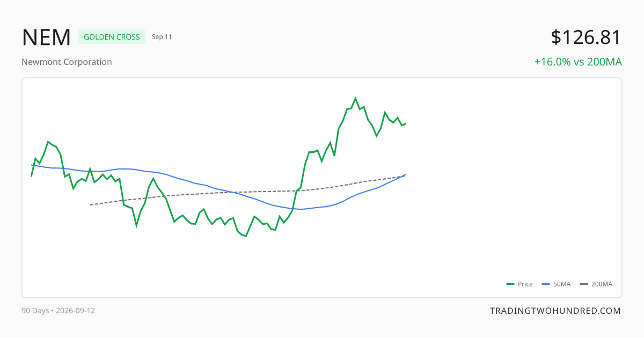Image resolution: width=644 pixels, height=338 pixels.
Task: Click the start of the dashed 200MA line
Action: tap(90, 205)
